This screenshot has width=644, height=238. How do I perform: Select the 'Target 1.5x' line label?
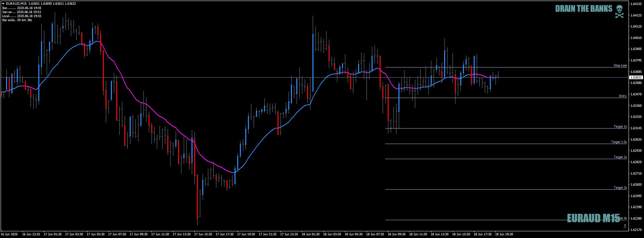pos(619,142)
